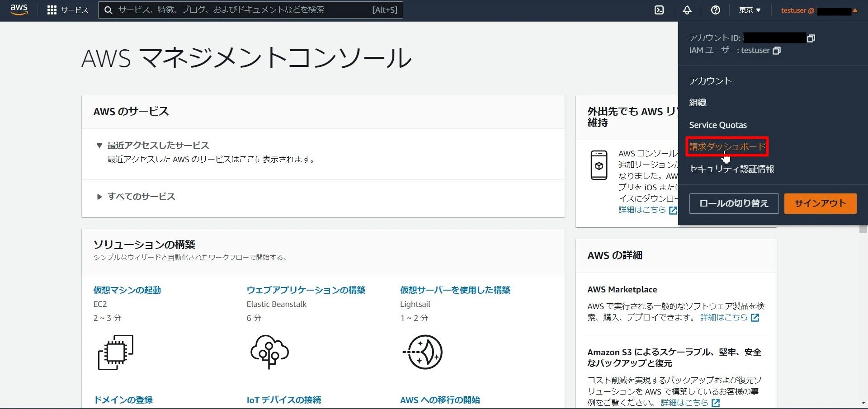This screenshot has height=409, width=868.
Task: Click the mobile phone app icon
Action: click(599, 165)
